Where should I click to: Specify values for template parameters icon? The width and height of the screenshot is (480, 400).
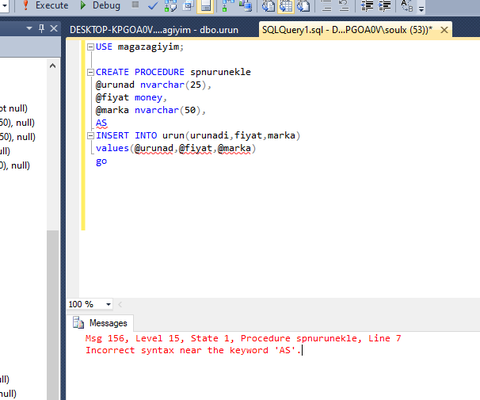coord(407,6)
